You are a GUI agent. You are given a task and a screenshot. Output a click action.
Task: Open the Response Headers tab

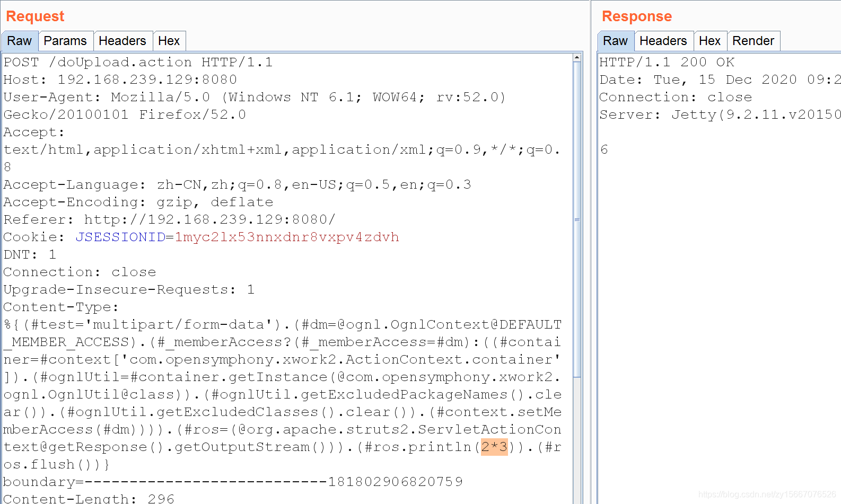[x=663, y=41]
